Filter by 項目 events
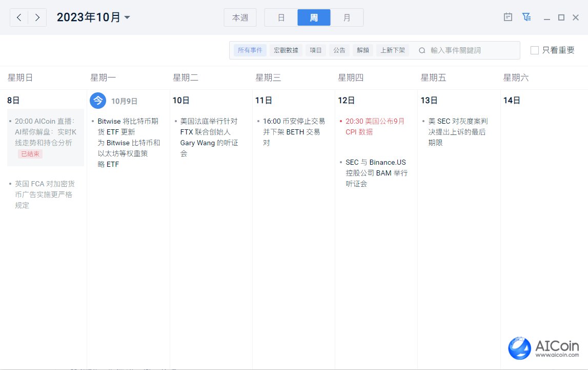This screenshot has width=588, height=370. [315, 50]
